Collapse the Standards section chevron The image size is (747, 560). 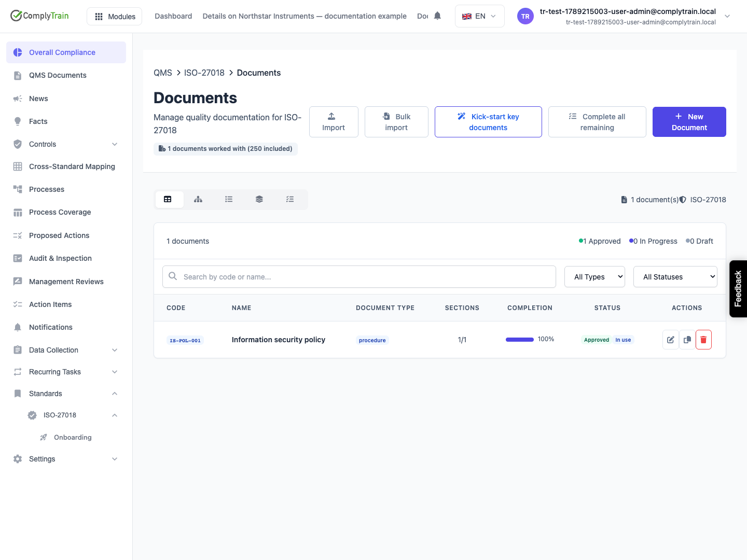[115, 394]
